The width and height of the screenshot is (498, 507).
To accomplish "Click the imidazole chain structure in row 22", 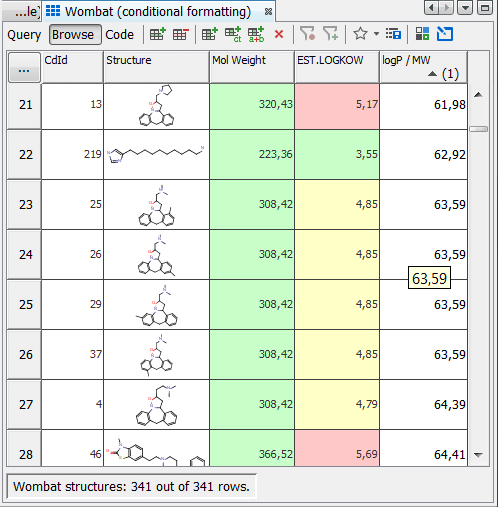I will (x=156, y=154).
